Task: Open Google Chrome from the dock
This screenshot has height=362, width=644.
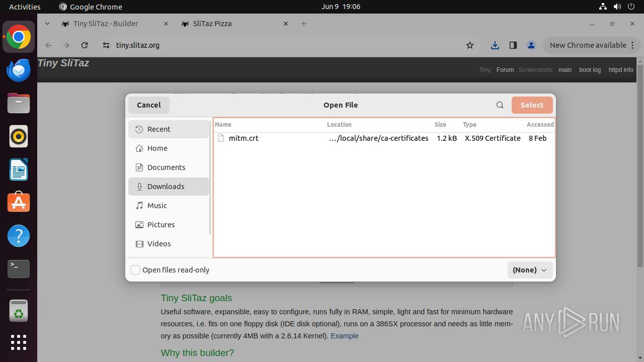Action: coord(19,37)
